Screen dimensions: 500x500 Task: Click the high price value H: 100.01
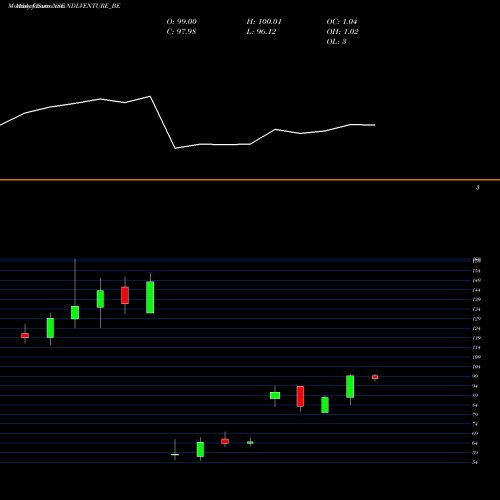tap(264, 22)
